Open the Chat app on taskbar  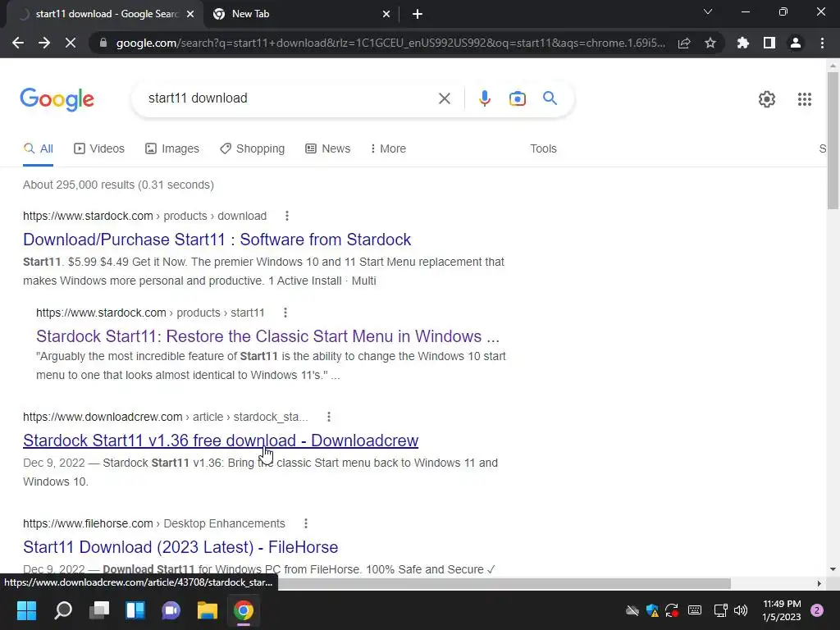coord(171,610)
